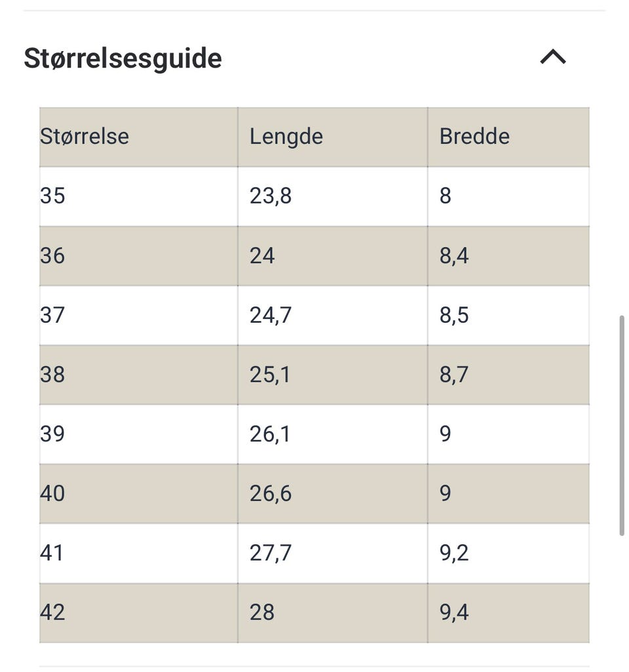629x672 pixels.
Task: Click the vertical scrollbar thumb
Action: point(621,426)
